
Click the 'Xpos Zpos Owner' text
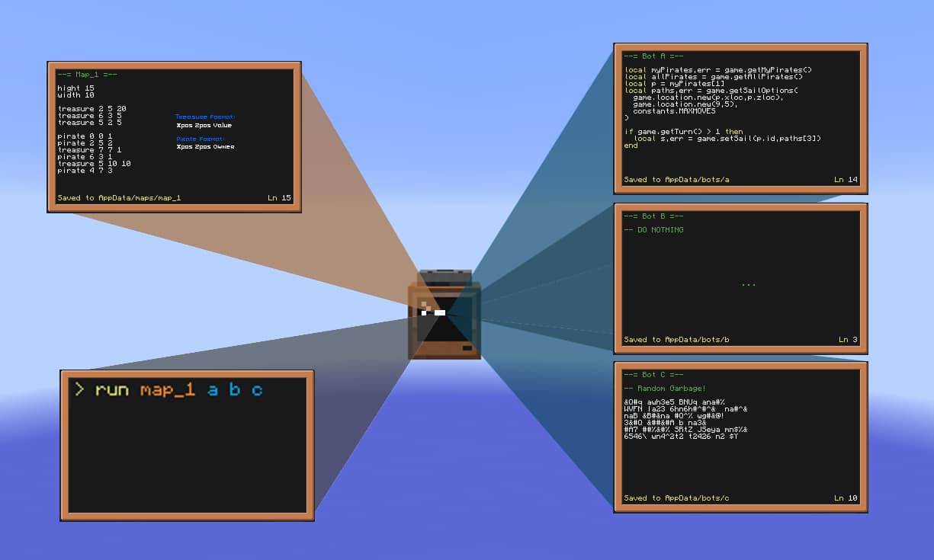(205, 147)
